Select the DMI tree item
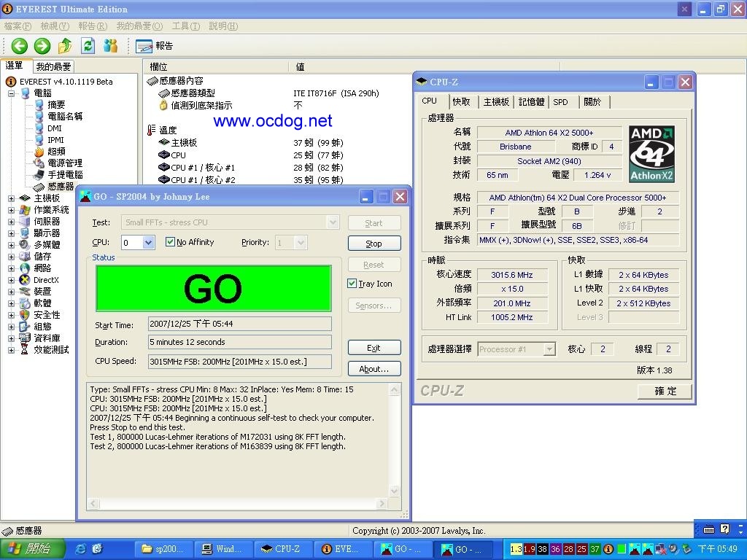747x560 pixels. click(49, 128)
